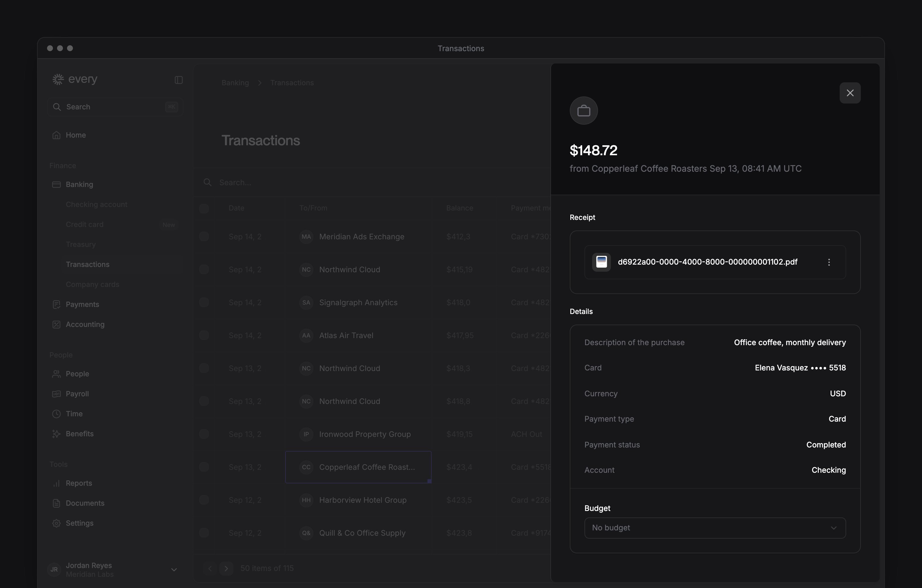Click Transactions breadcrumb link
This screenshot has width=922, height=588.
292,83
